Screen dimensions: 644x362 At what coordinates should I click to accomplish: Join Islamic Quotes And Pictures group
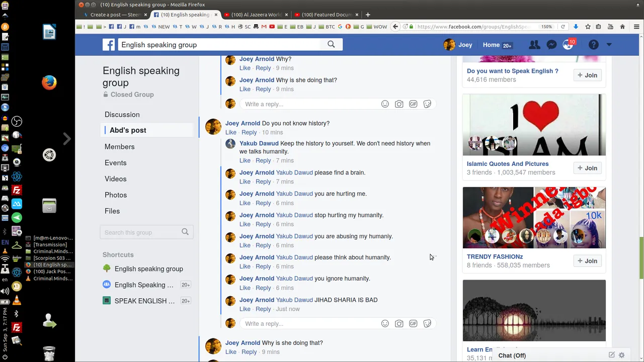tap(587, 168)
